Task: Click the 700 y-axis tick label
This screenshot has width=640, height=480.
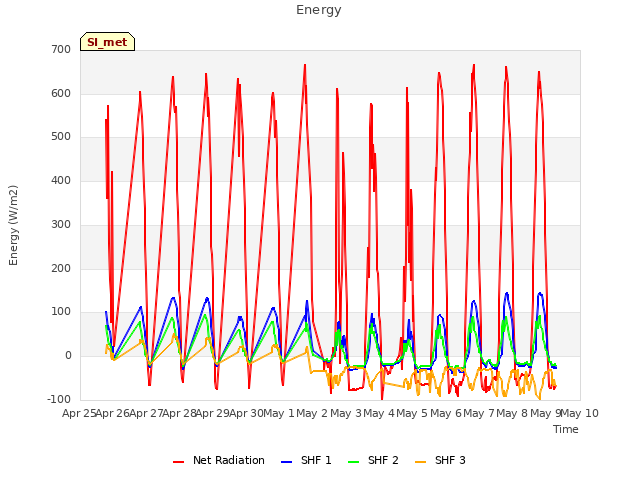Action: pos(61,50)
